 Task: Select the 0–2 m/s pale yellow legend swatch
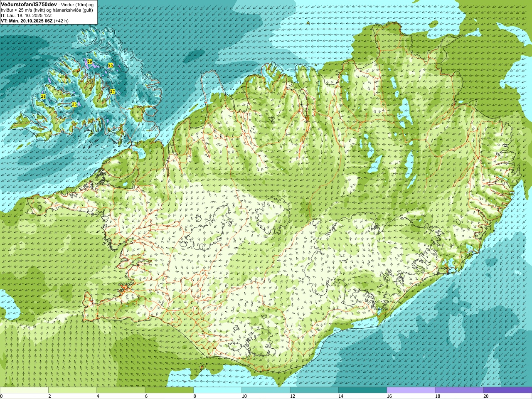click(x=24, y=390)
